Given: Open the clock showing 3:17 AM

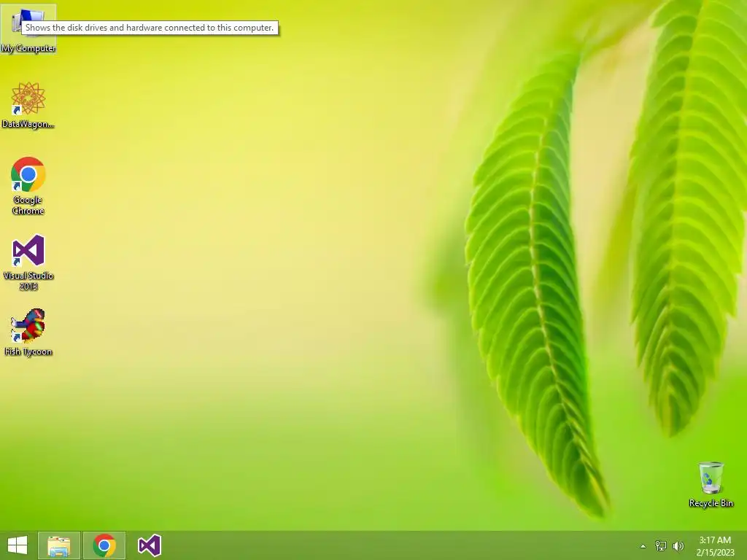Looking at the screenshot, I should pos(715,540).
